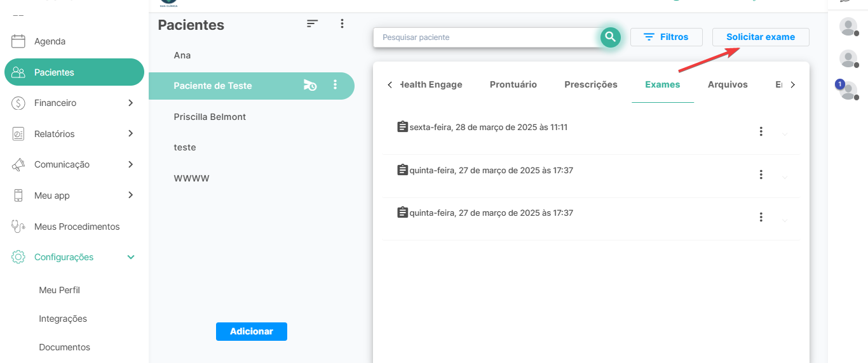This screenshot has height=363, width=868.
Task: Click the icon beside Paciente de Teste
Action: coord(310,86)
